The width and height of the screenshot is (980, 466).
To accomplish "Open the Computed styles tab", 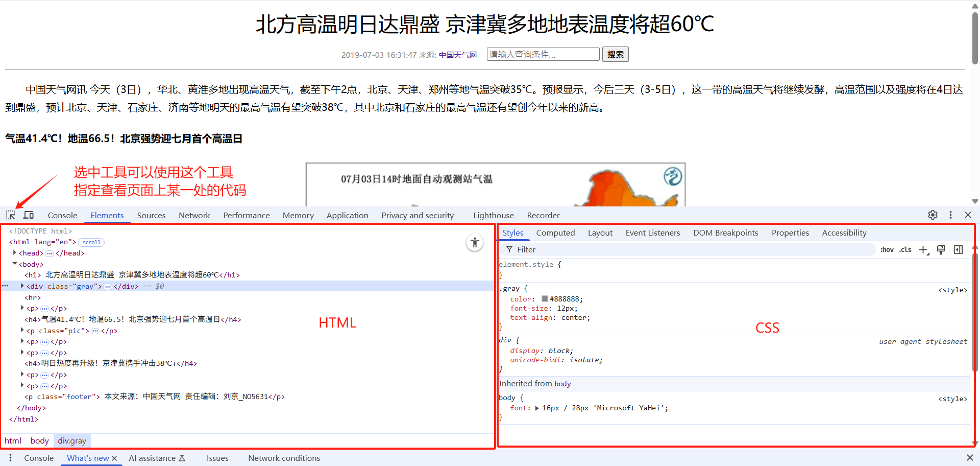I will click(555, 233).
